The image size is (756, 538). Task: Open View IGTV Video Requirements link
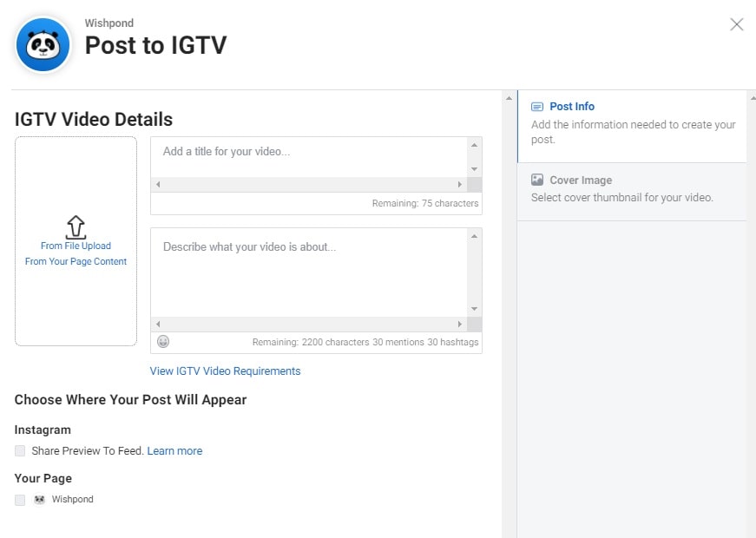tap(225, 371)
